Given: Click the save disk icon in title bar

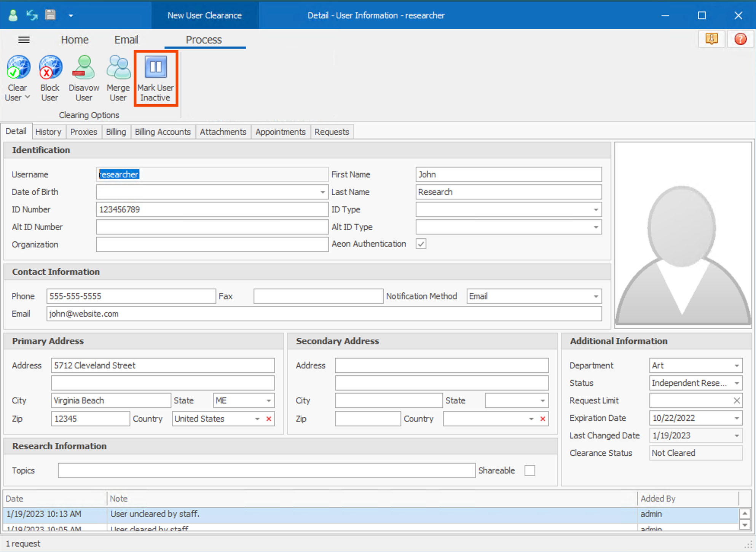Looking at the screenshot, I should pos(51,15).
